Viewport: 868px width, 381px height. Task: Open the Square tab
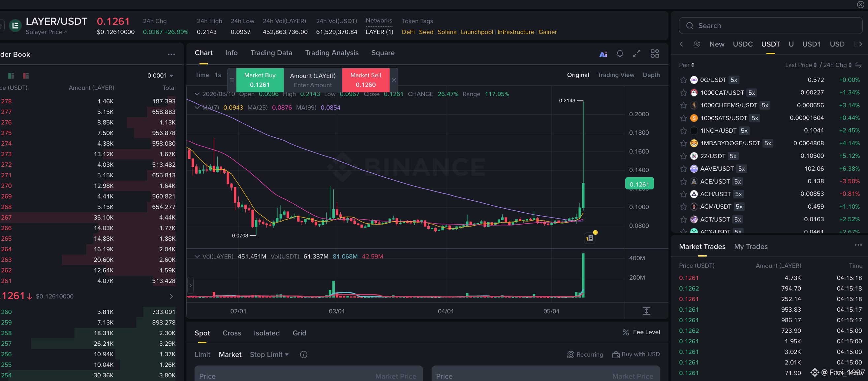click(383, 53)
